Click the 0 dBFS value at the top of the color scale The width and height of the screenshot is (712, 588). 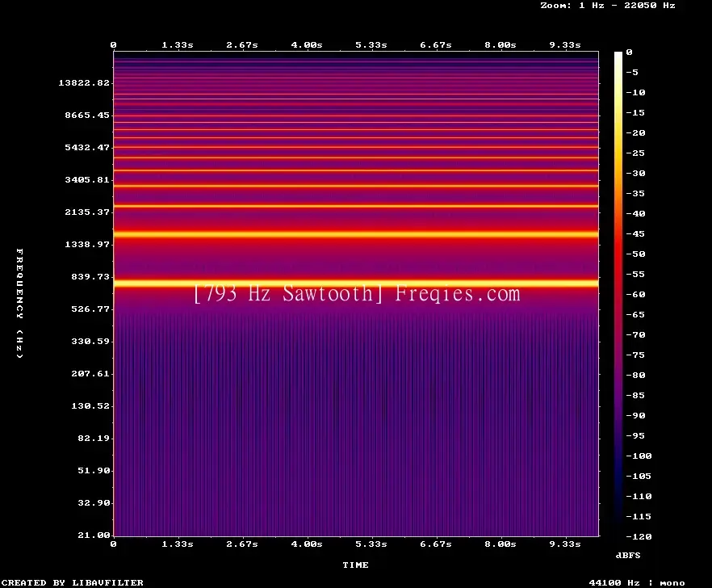click(x=629, y=52)
